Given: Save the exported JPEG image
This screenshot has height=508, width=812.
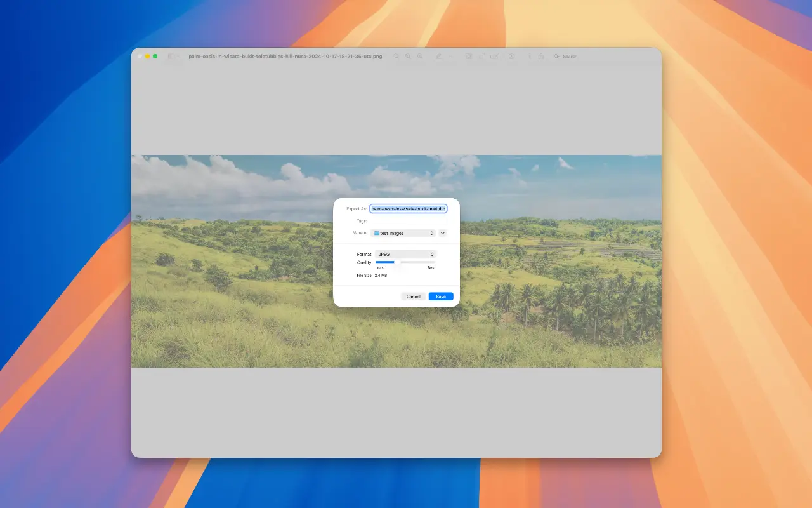Looking at the screenshot, I should tap(440, 297).
